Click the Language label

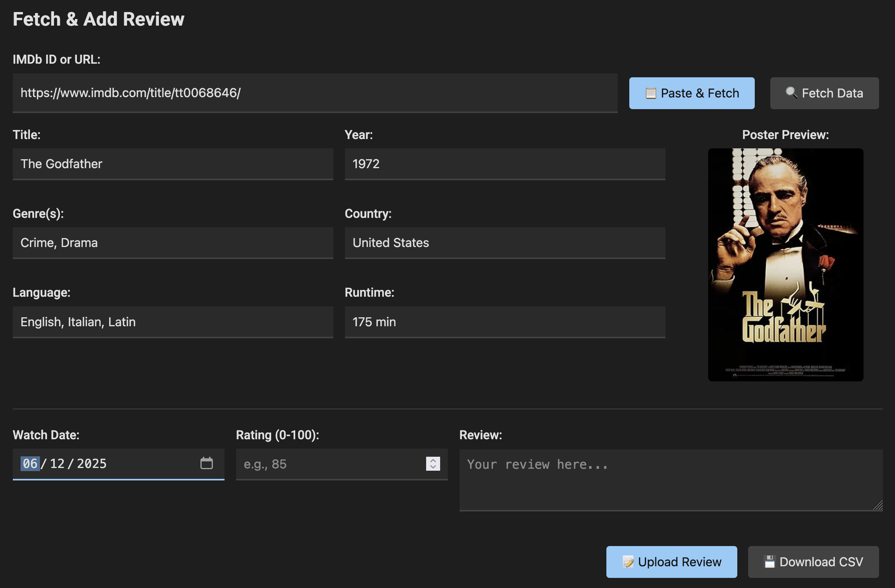click(x=42, y=292)
